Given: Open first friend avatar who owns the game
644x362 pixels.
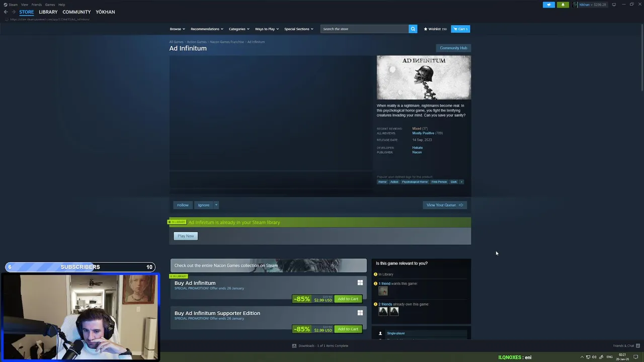Looking at the screenshot, I should pyautogui.click(x=383, y=311).
